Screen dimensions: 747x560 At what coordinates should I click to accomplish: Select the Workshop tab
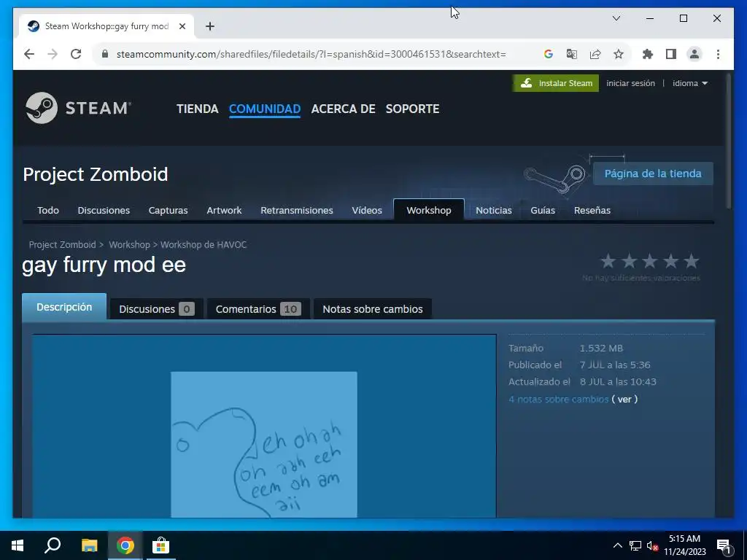pyautogui.click(x=428, y=211)
